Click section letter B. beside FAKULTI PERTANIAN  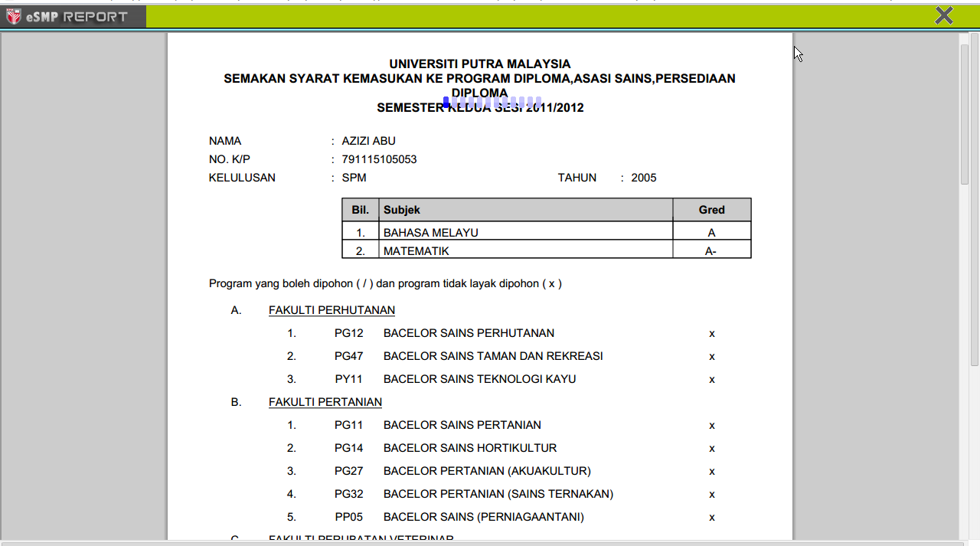click(237, 402)
